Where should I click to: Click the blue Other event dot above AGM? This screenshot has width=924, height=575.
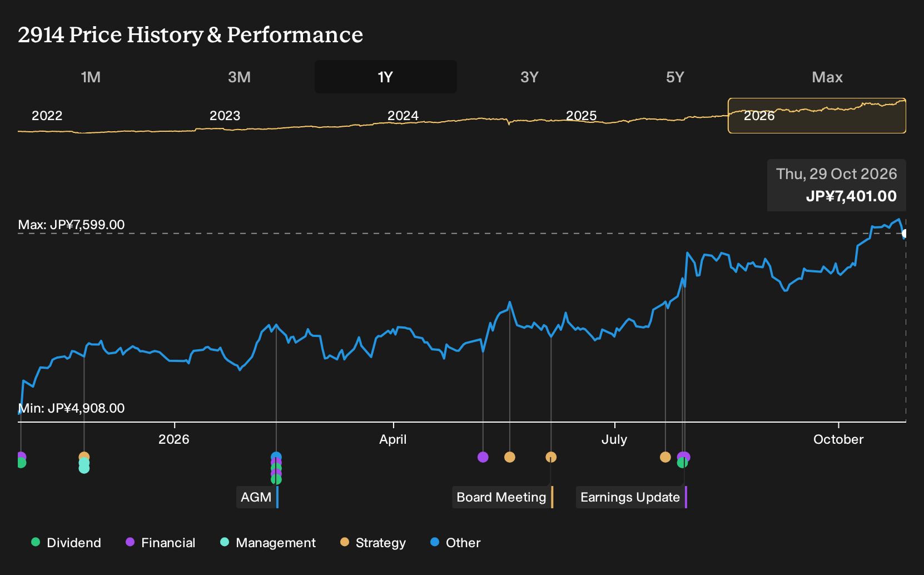pyautogui.click(x=276, y=457)
